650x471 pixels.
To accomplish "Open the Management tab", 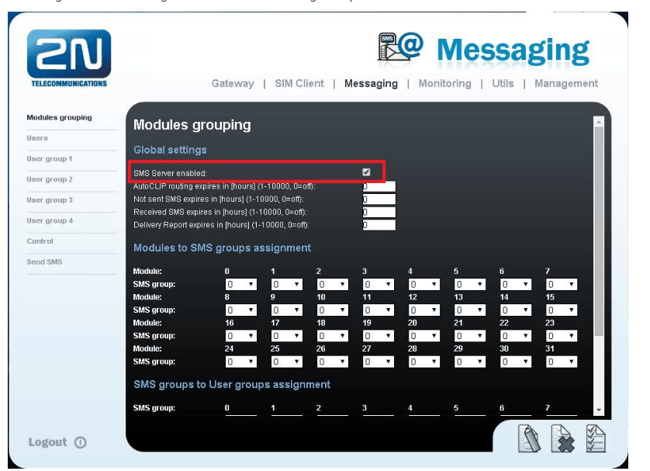I will click(566, 84).
